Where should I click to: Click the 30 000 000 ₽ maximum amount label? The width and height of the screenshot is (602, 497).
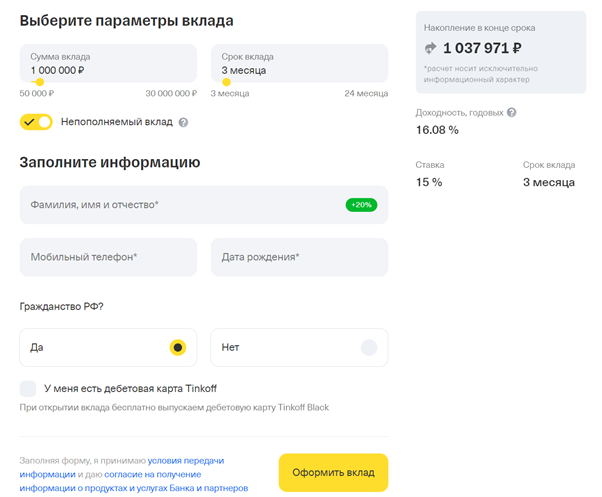pyautogui.click(x=171, y=93)
